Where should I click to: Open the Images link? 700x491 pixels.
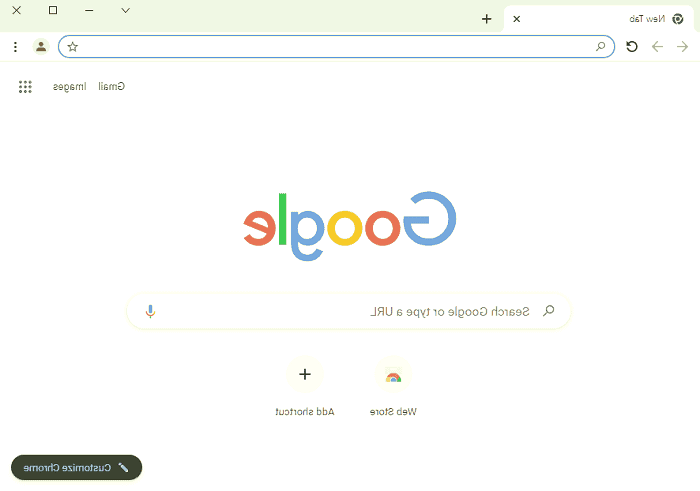(x=70, y=87)
